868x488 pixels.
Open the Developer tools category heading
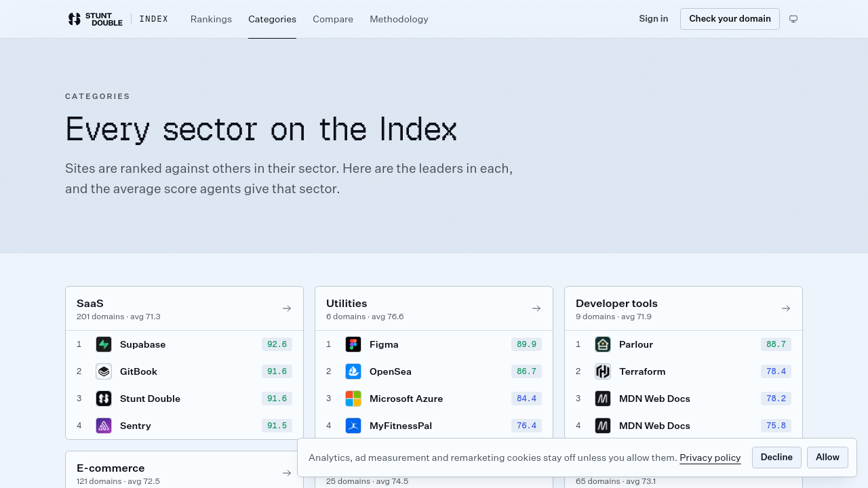pos(616,304)
